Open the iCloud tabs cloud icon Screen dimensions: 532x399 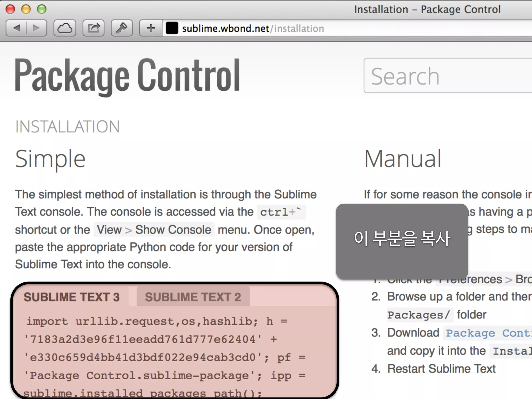[x=65, y=28]
